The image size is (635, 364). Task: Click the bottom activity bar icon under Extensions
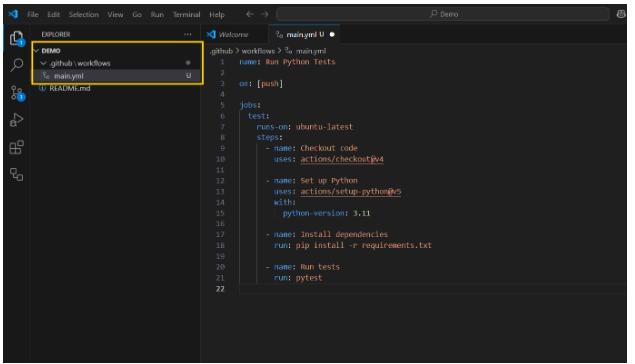(17, 175)
